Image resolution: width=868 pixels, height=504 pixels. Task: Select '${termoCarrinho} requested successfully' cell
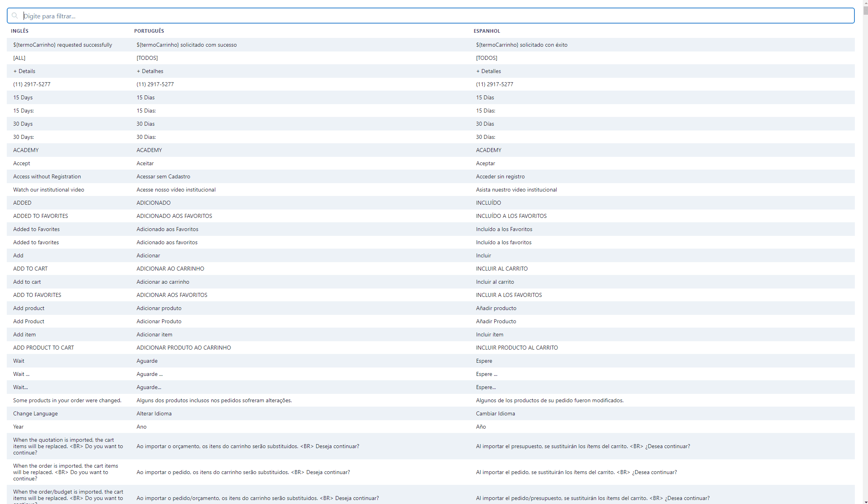[x=63, y=45]
